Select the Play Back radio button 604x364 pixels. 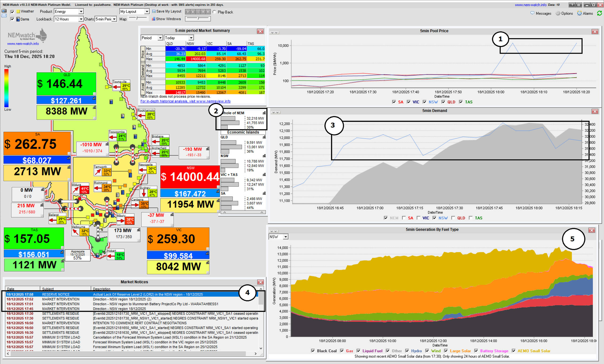coord(214,12)
